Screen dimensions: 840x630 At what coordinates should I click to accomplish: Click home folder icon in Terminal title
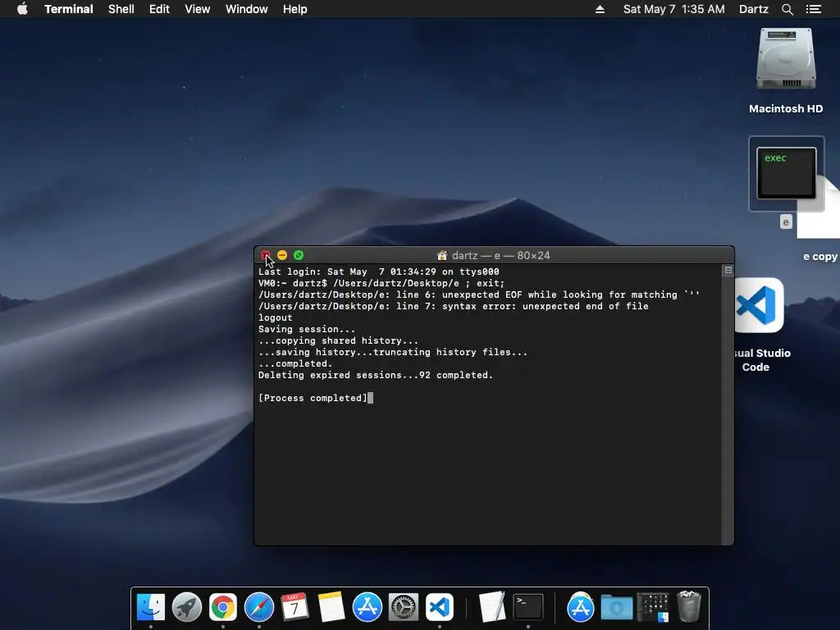click(x=442, y=256)
